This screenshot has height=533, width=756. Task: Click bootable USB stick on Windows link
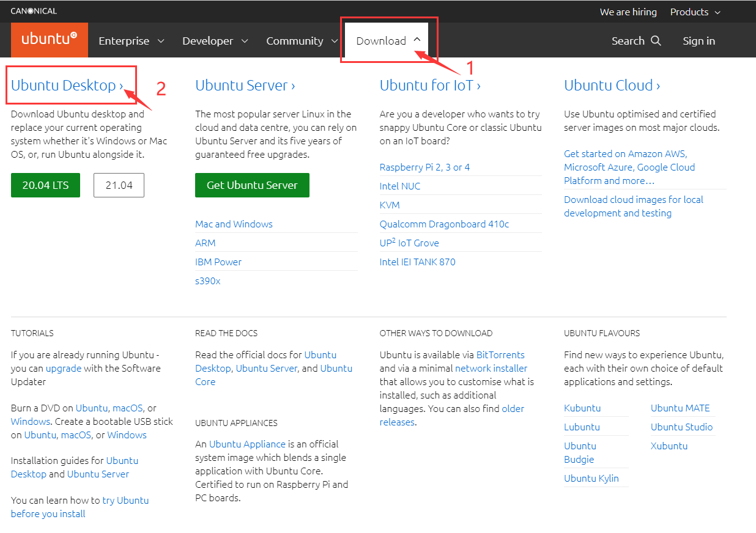point(127,435)
